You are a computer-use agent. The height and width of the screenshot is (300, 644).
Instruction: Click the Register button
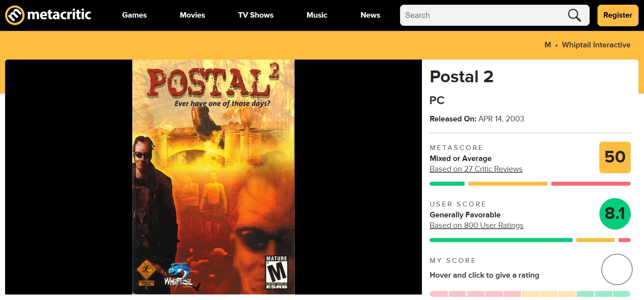coord(618,15)
